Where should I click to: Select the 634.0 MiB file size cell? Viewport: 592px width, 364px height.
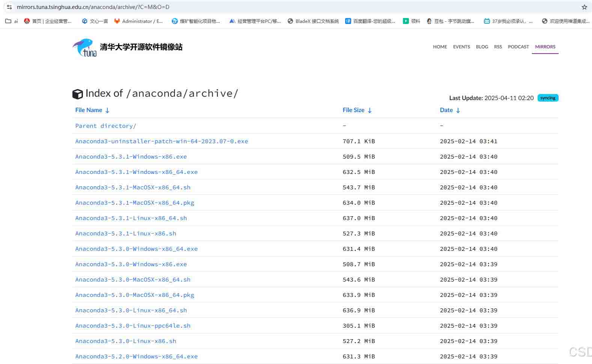(x=359, y=203)
